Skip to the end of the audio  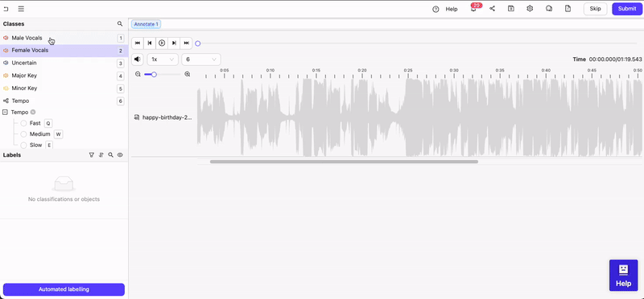pos(187,43)
